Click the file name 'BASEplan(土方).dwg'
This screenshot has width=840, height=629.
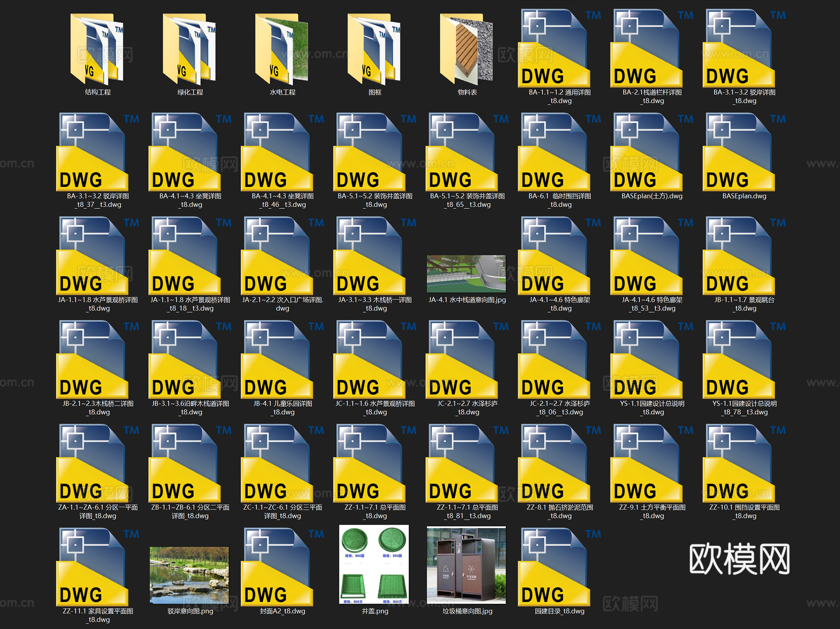click(x=652, y=196)
